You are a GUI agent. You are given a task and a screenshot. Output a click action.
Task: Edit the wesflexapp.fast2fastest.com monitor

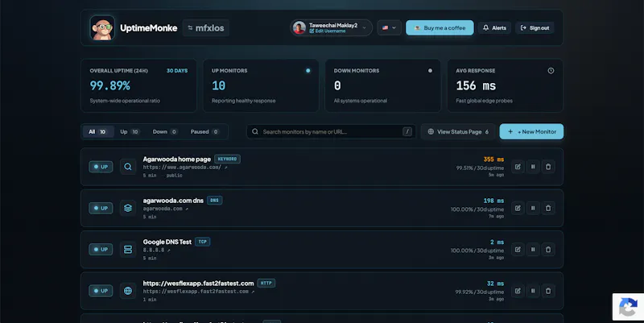(518, 291)
